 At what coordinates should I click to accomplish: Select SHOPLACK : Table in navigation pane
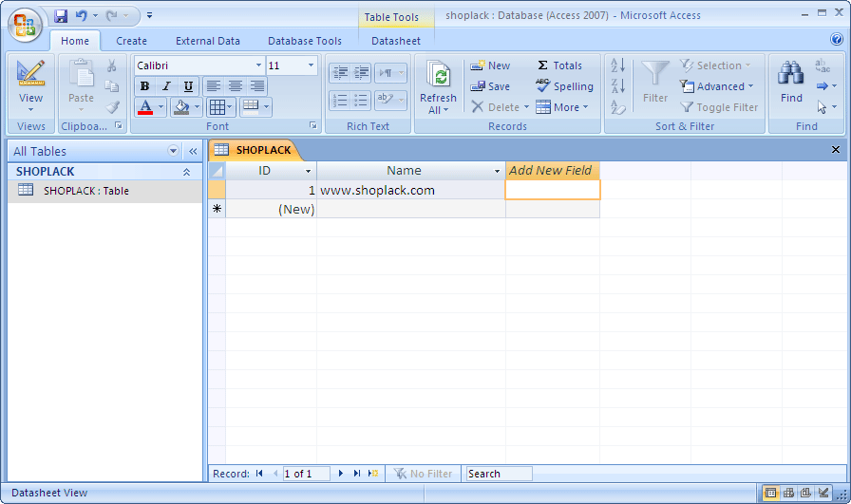coord(104,191)
